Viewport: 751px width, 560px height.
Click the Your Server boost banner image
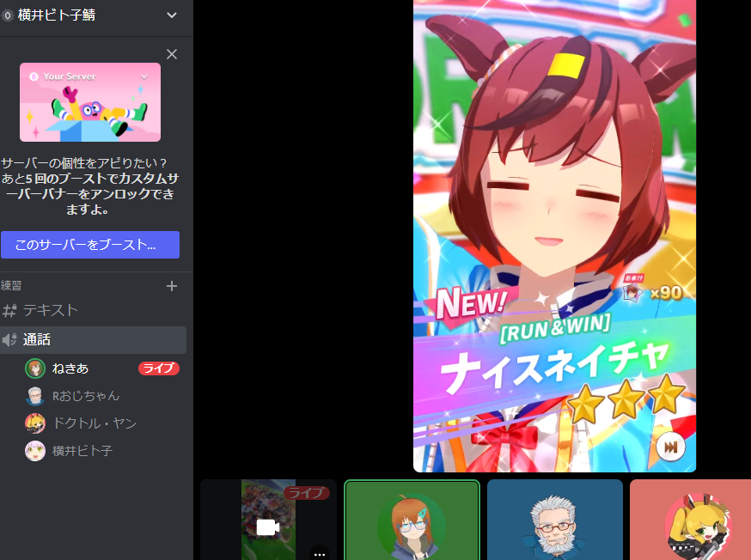pos(90,102)
